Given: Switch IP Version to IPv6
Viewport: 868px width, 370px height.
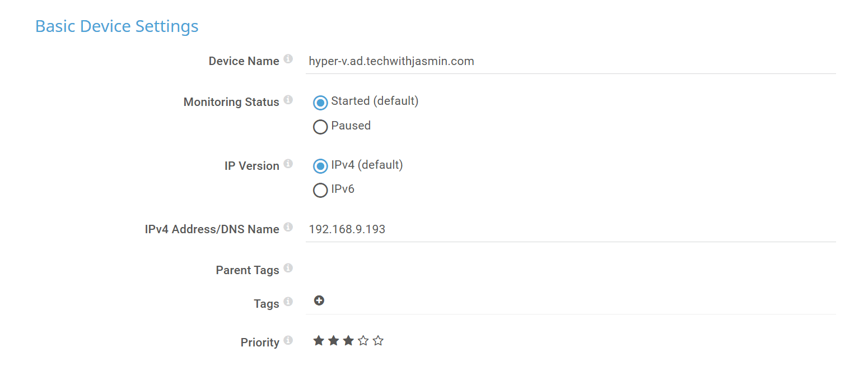Looking at the screenshot, I should pyautogui.click(x=320, y=191).
